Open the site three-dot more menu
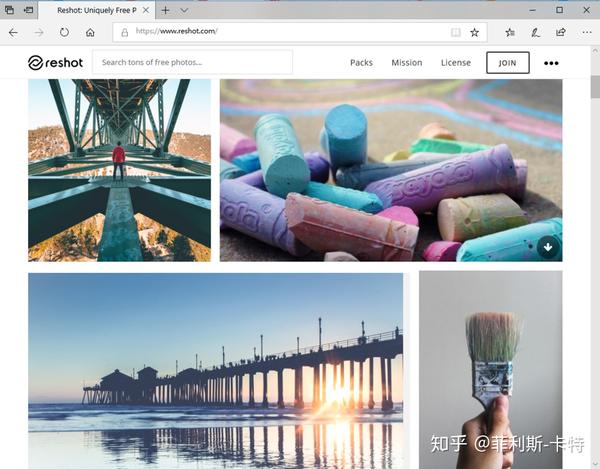Image resolution: width=600 pixels, height=469 pixels. coord(551,63)
